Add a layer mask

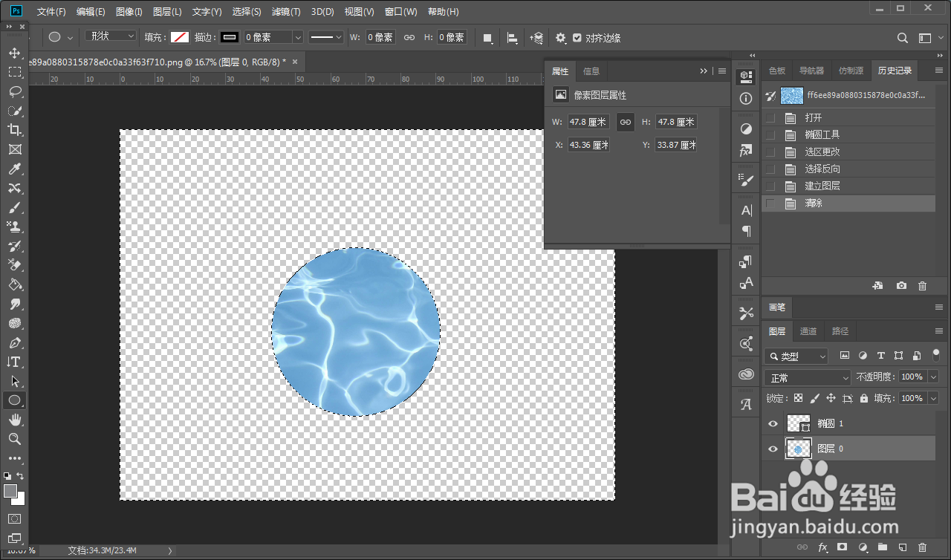(842, 547)
